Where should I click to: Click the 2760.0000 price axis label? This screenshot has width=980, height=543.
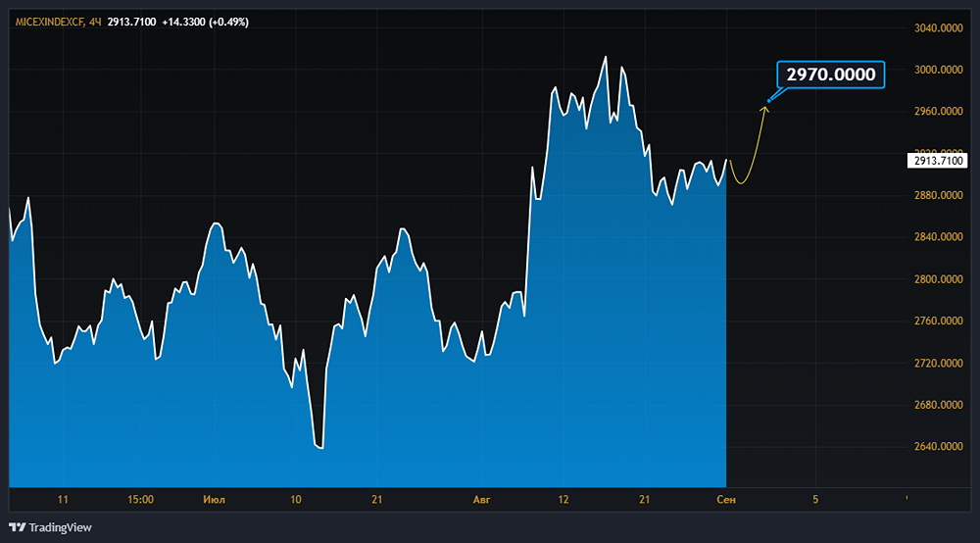(x=938, y=321)
